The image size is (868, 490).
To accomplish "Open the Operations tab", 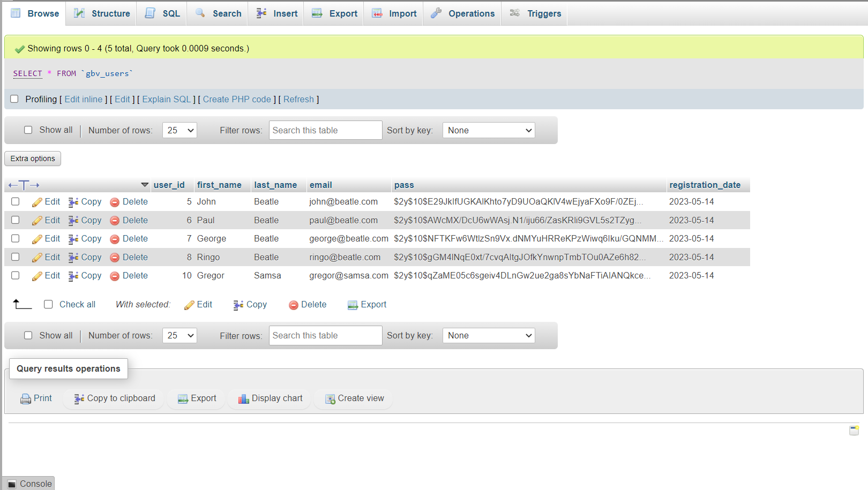I will tap(463, 13).
